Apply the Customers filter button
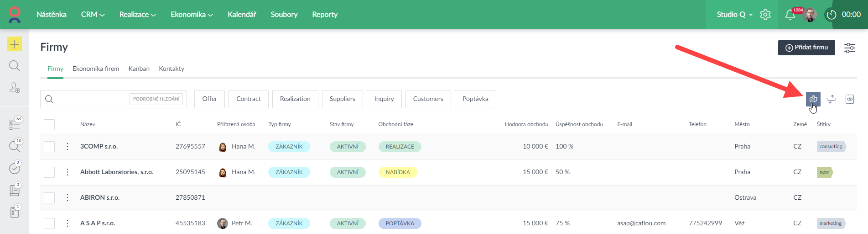This screenshot has width=868, height=234. pyautogui.click(x=428, y=99)
